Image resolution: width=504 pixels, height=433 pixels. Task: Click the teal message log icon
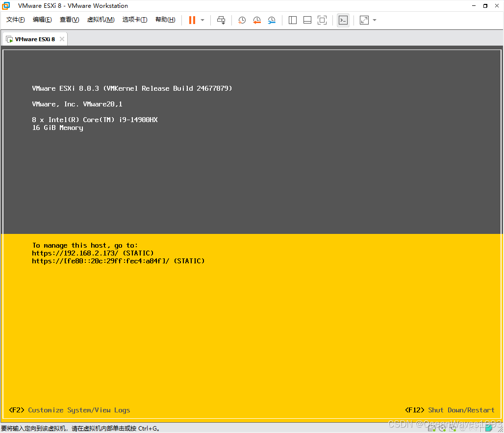[489, 428]
